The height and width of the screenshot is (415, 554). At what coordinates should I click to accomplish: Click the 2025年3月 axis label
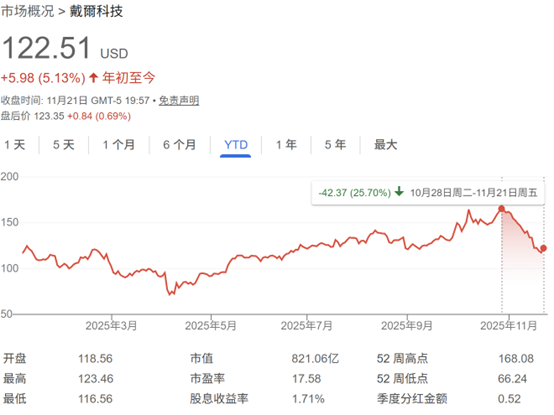coord(111,326)
